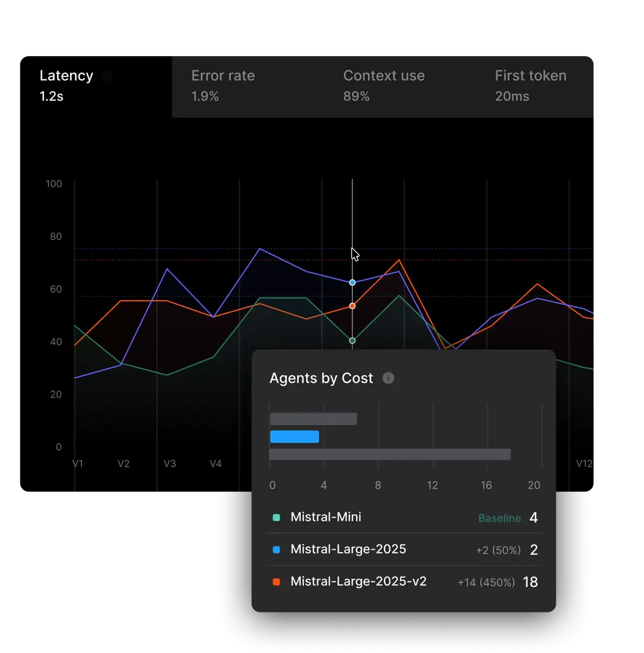The image size is (644, 653).
Task: Click the top gray cost bar
Action: coord(314,419)
